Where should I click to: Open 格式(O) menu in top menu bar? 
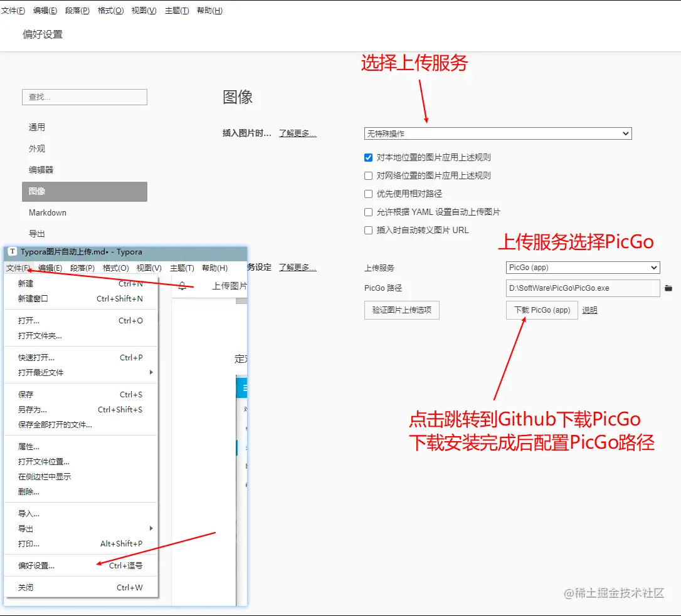click(x=111, y=11)
